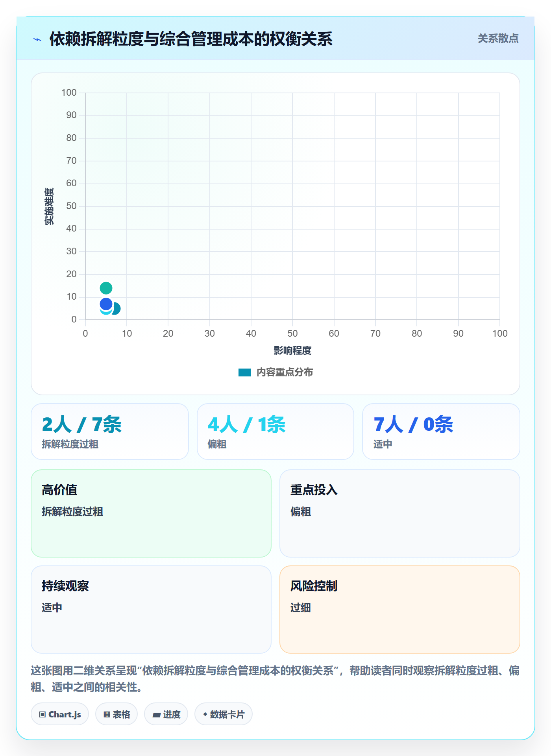
Task: Toggle the 内容重点分布 legend item
Action: pyautogui.click(x=275, y=372)
